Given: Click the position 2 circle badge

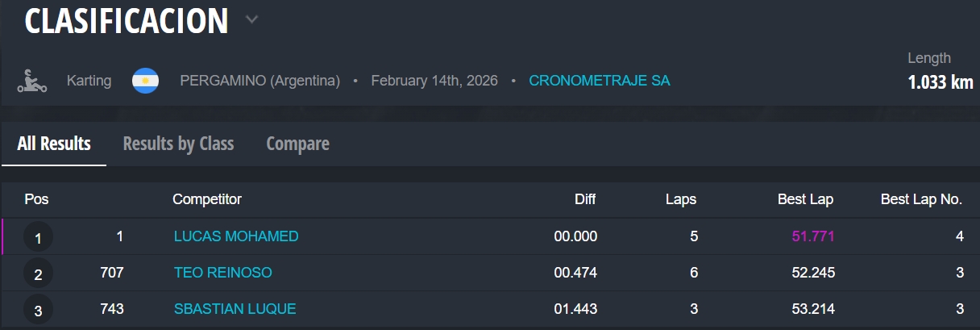Looking at the screenshot, I should point(38,274).
